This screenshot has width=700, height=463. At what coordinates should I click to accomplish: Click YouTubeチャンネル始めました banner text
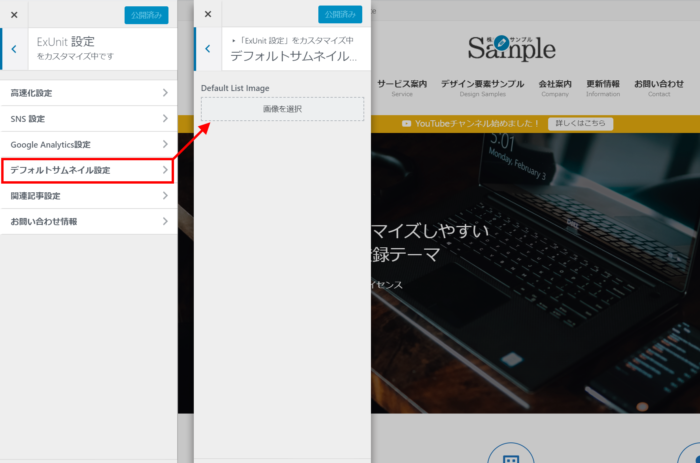coord(477,124)
